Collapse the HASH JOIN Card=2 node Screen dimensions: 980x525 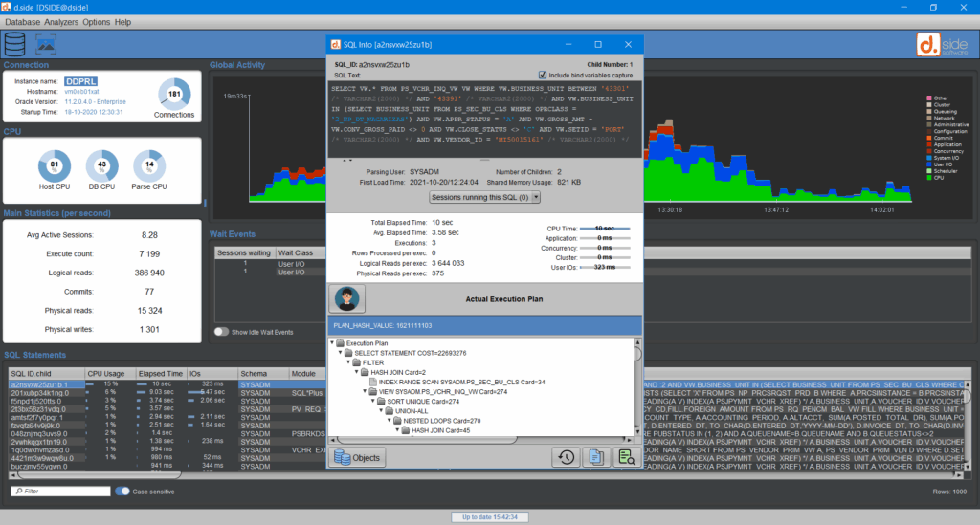pyautogui.click(x=357, y=372)
